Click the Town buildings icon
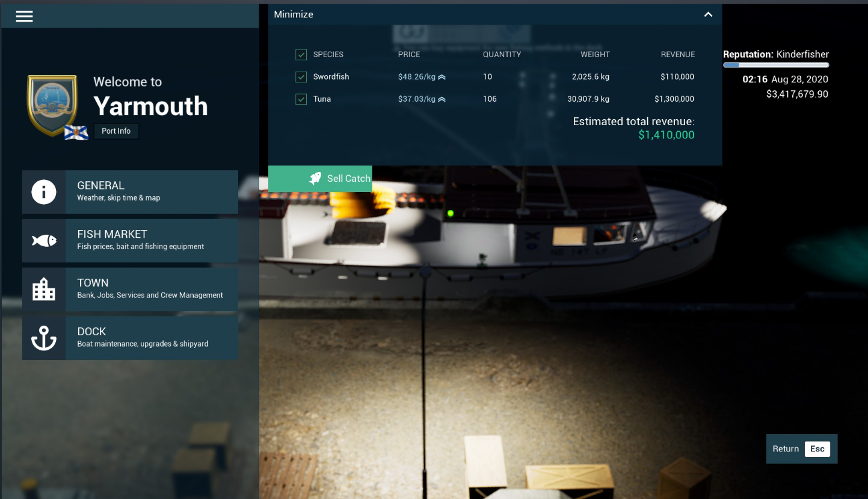Screen dimensions: 868x499 click(44, 290)
